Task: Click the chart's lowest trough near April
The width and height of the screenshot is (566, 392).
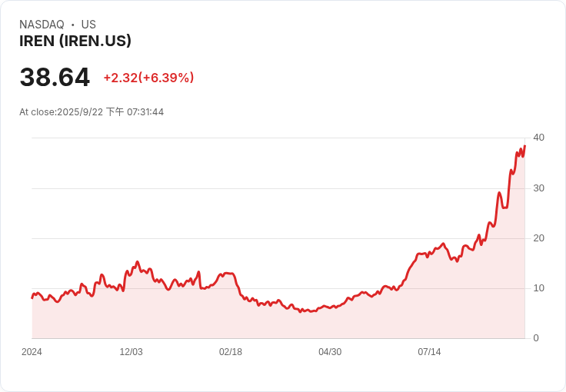Action: click(x=301, y=311)
